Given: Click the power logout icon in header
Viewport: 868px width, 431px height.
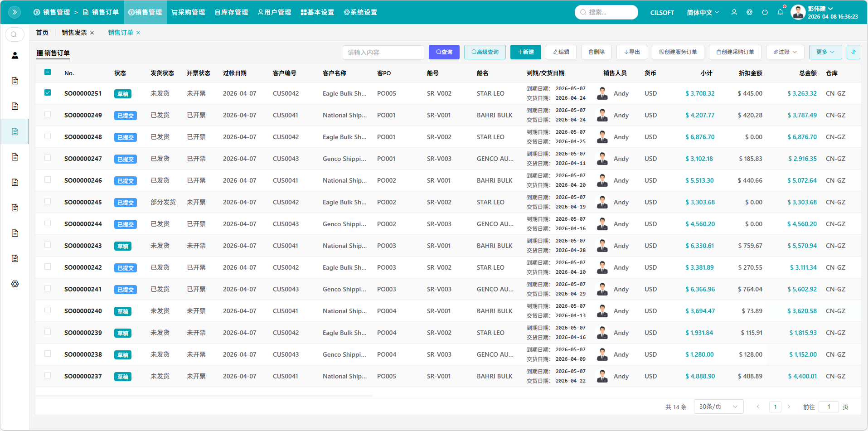Looking at the screenshot, I should click(765, 12).
